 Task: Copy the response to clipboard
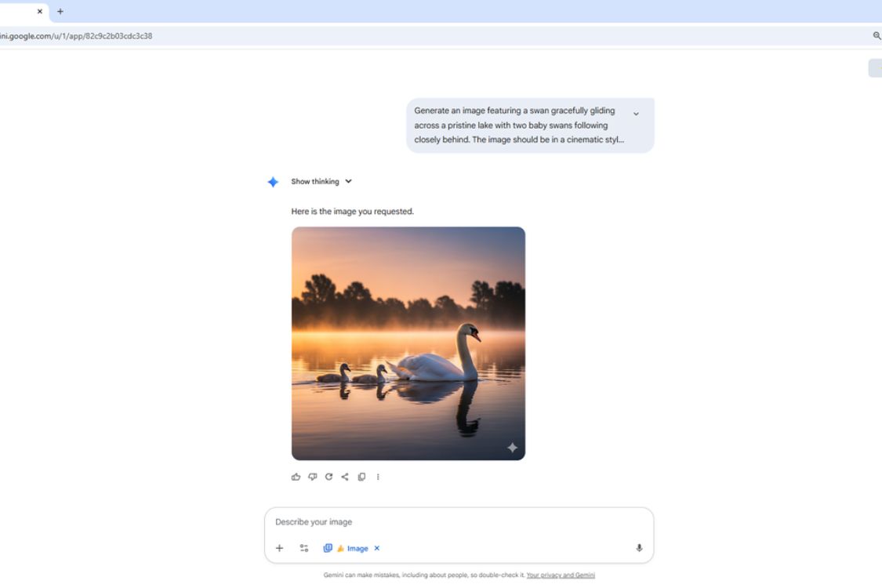(x=361, y=477)
